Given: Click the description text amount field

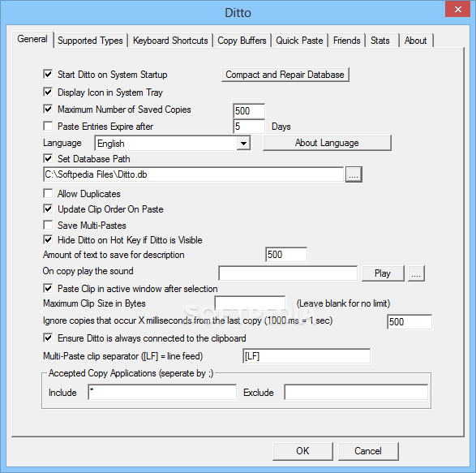Looking at the screenshot, I should 286,255.
